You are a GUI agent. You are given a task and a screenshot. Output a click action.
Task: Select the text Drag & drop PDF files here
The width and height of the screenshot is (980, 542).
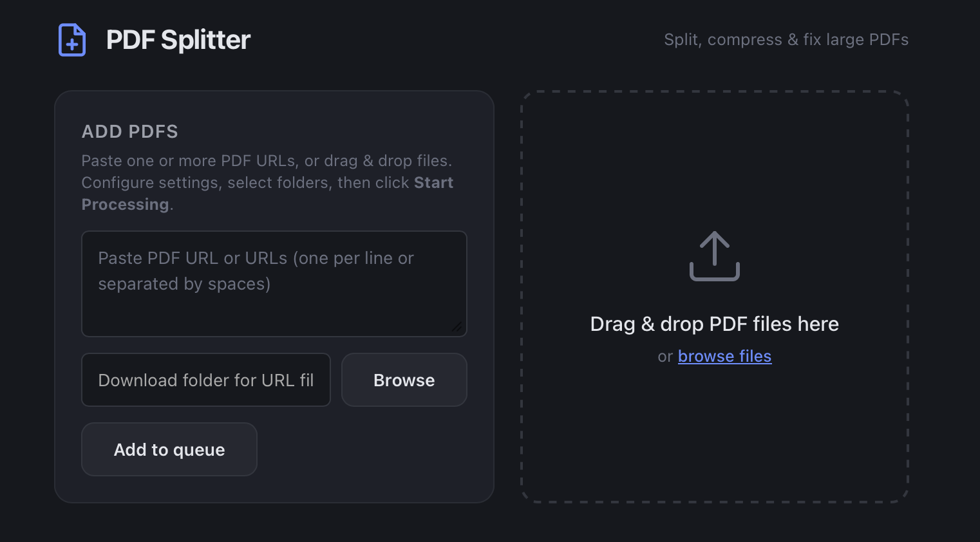click(714, 324)
